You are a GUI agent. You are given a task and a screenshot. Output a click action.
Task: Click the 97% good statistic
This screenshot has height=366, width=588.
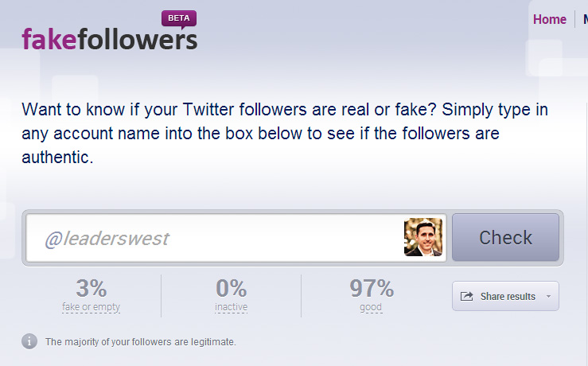(372, 288)
